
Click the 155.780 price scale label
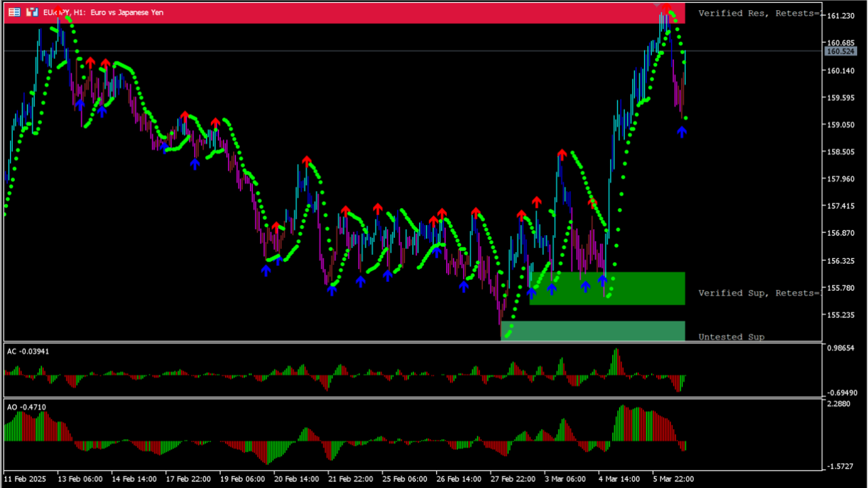(x=840, y=287)
